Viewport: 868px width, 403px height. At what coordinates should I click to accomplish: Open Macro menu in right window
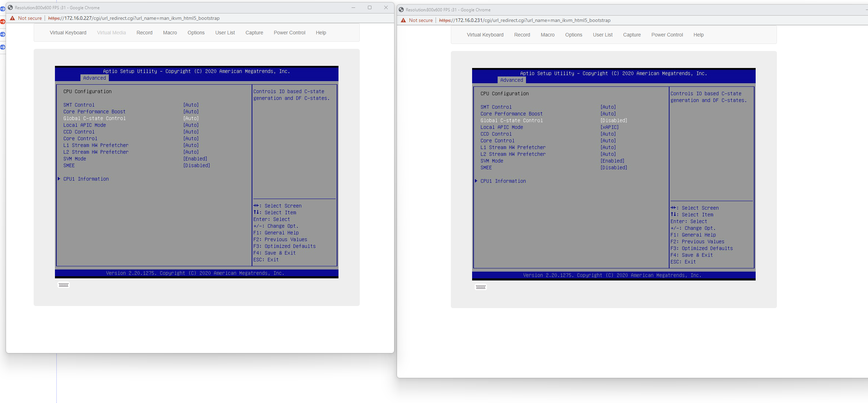(548, 35)
